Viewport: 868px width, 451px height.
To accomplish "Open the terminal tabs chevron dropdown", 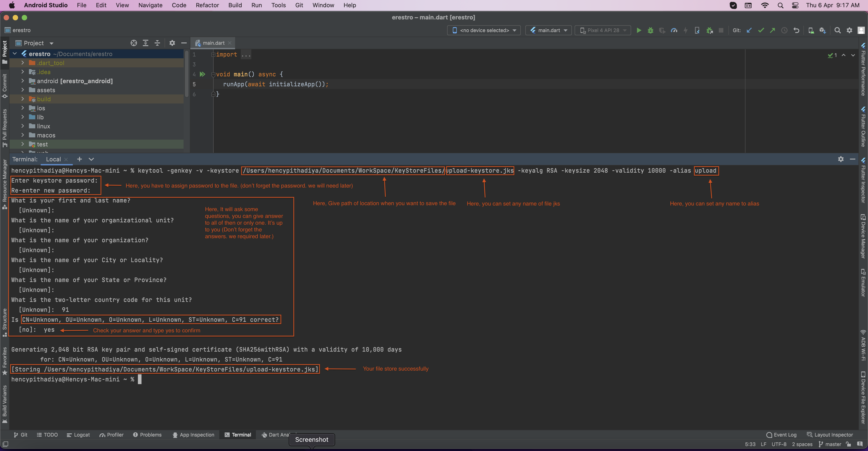I will (91, 159).
